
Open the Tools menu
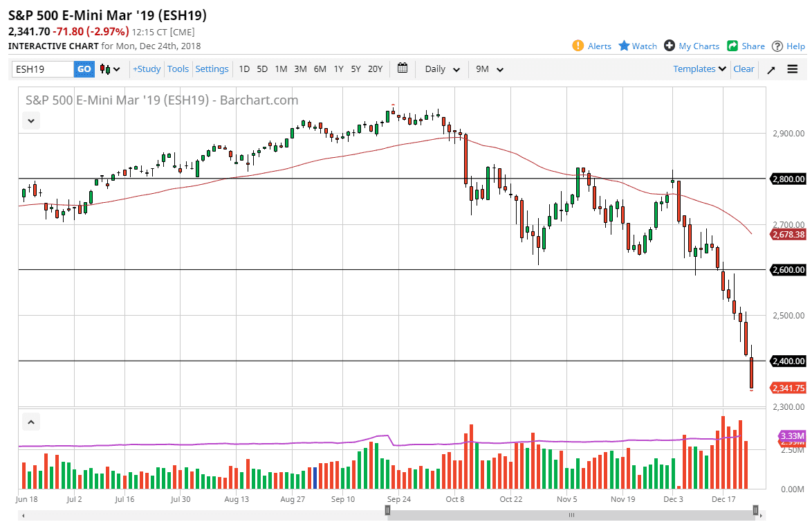point(178,69)
